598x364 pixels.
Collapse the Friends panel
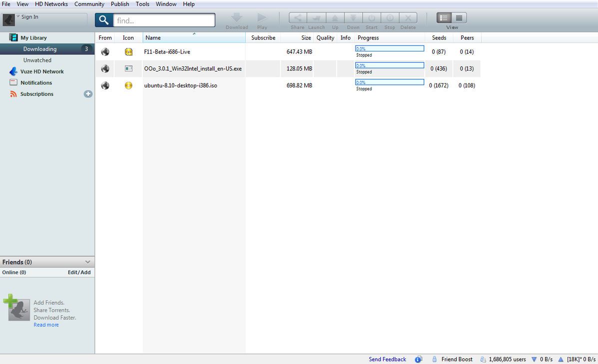click(x=89, y=262)
